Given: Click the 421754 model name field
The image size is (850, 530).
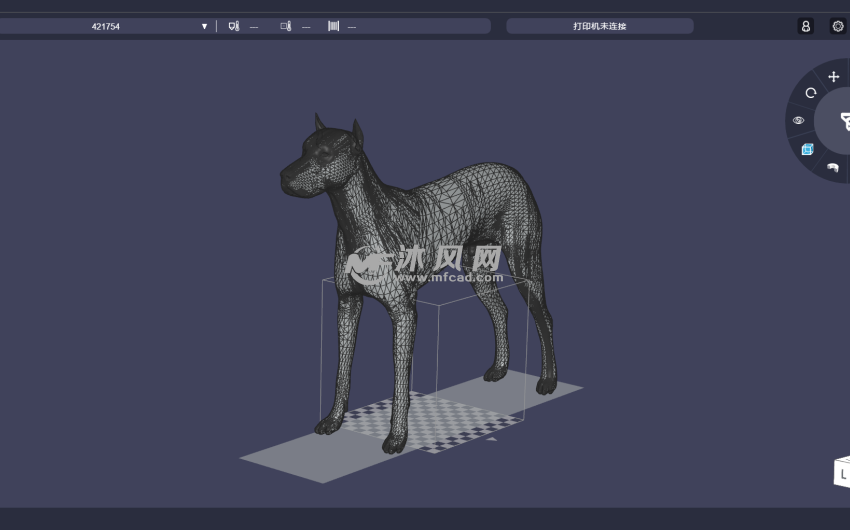Looking at the screenshot, I should click(x=105, y=26).
